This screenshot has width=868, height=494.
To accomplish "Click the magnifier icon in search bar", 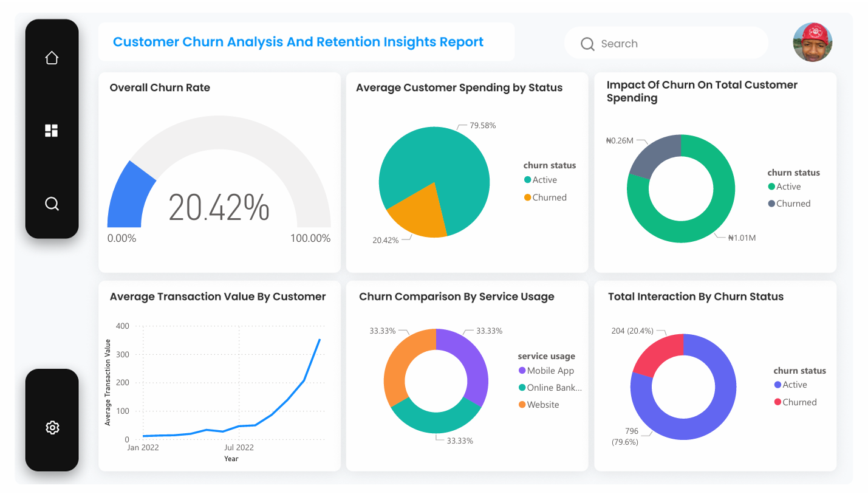I will click(x=587, y=44).
